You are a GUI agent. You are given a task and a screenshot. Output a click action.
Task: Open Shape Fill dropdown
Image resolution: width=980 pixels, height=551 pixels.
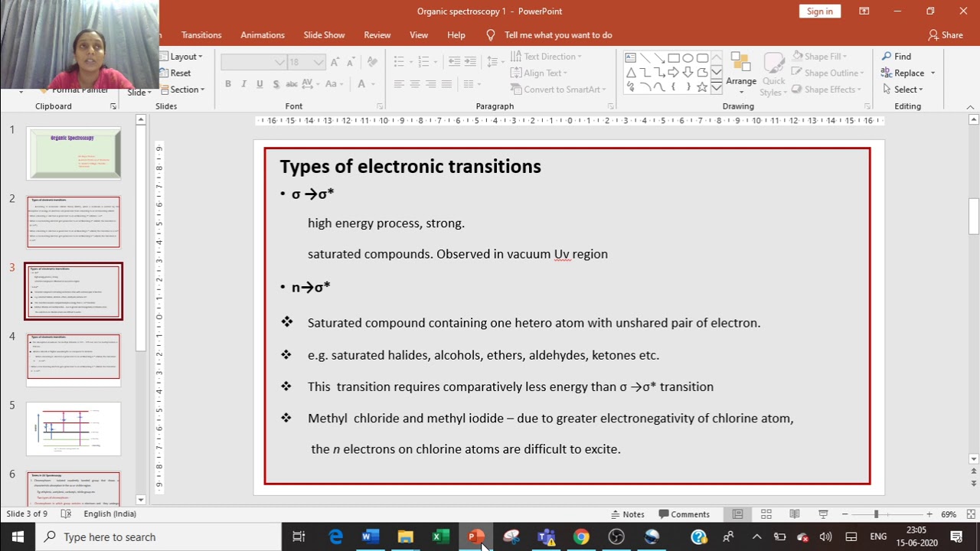pyautogui.click(x=820, y=57)
